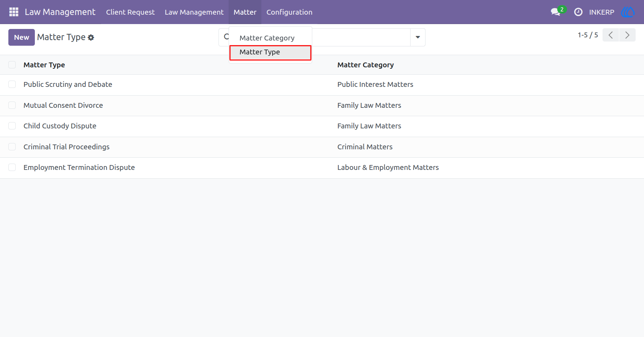
Task: Click Family Law Matters in Mutual Consent Divorce row
Action: point(369,105)
